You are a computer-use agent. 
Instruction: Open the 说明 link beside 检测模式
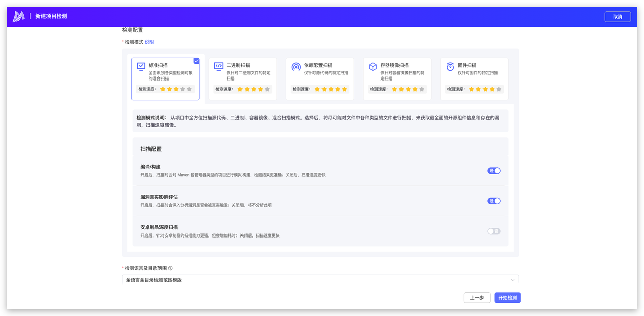[149, 42]
